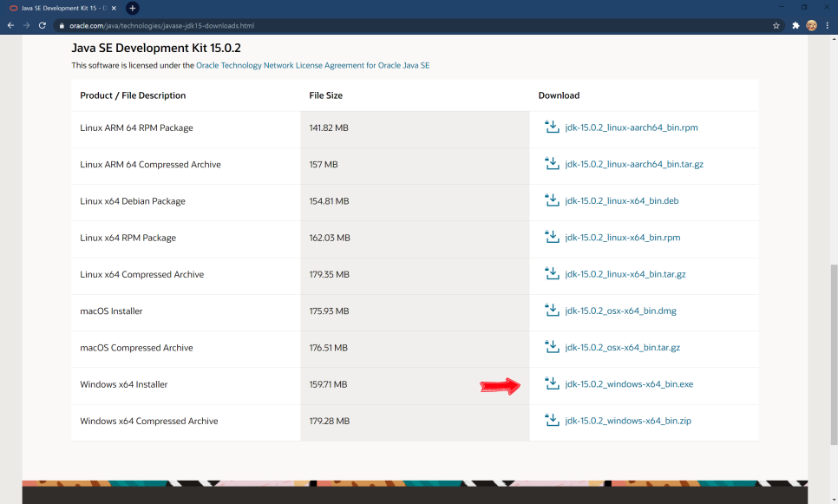Click 'Linux x64 Compressed Archive' cell
Viewport: 838px width, 504px height.
(x=141, y=274)
